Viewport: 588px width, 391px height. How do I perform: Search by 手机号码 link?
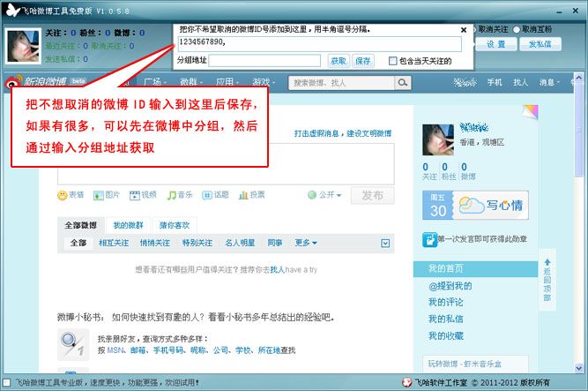(x=168, y=350)
